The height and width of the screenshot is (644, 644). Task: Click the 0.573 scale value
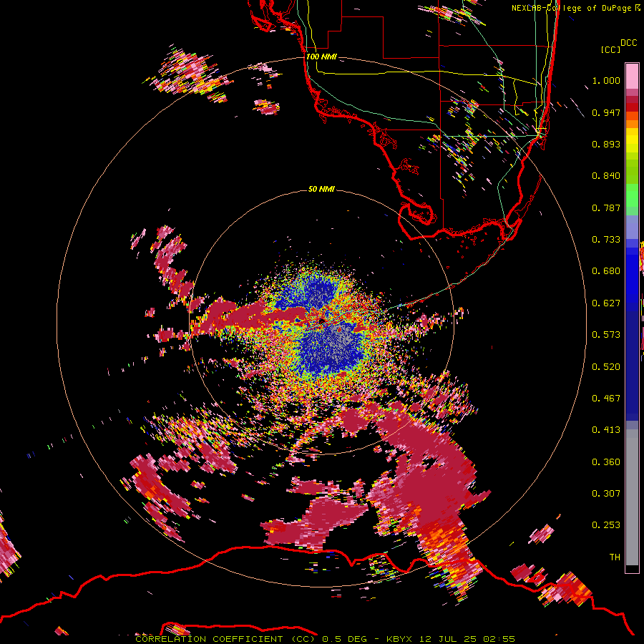(606, 335)
